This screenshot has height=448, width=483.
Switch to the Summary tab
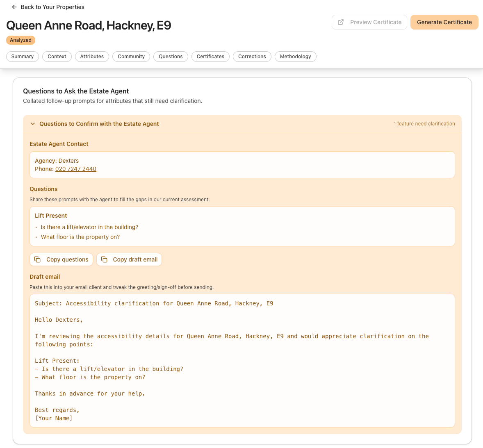pos(22,57)
